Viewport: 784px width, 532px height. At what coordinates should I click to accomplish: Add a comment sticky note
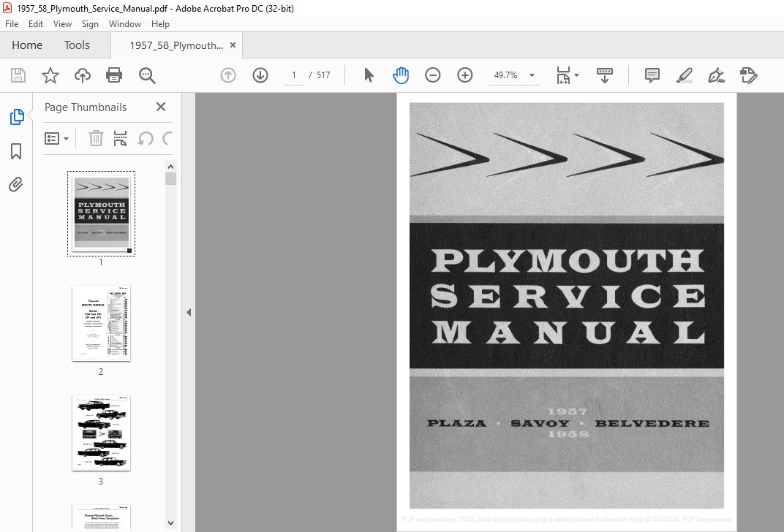(652, 75)
